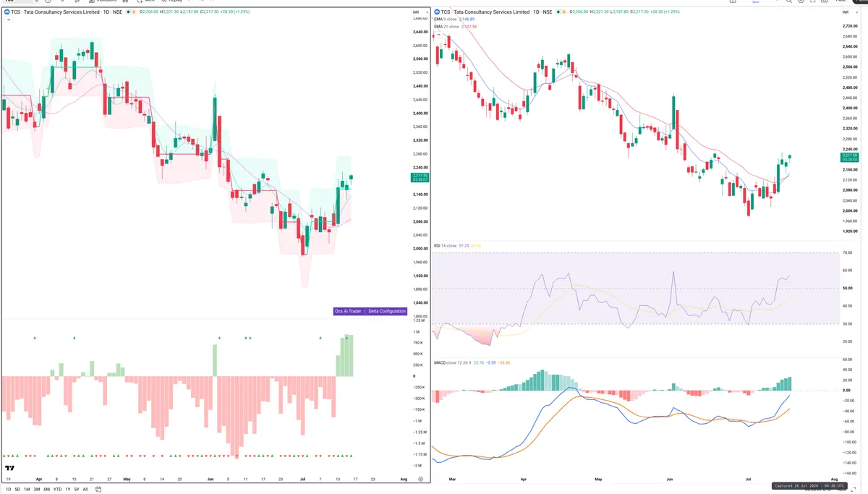Click the green market status dot, left chart
The height and width of the screenshot is (494, 868).
pyautogui.click(x=128, y=12)
